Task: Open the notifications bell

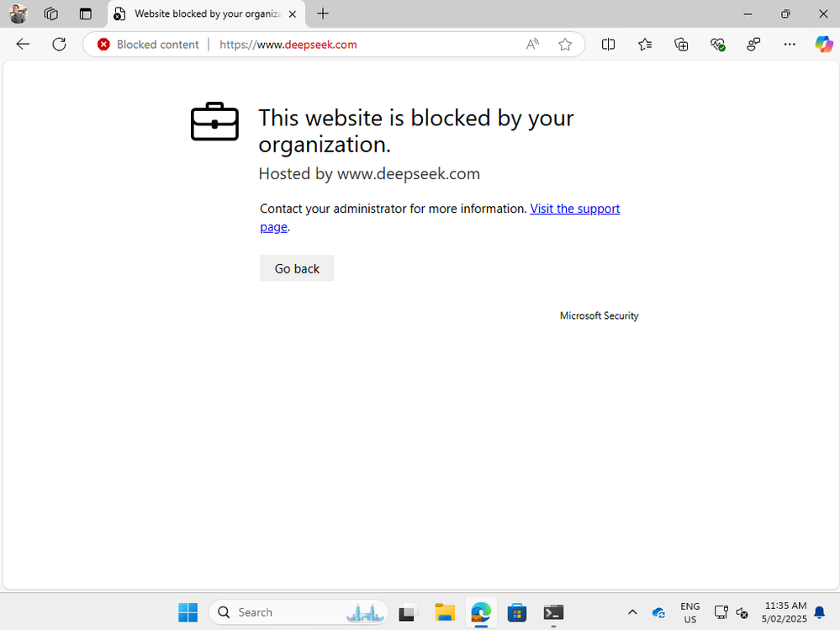Action: (x=820, y=612)
